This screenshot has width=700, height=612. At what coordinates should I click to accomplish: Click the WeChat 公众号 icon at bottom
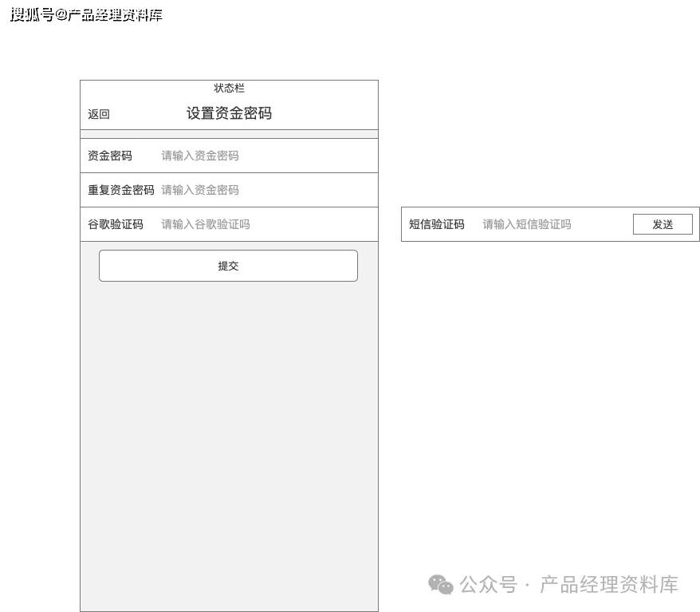click(438, 584)
